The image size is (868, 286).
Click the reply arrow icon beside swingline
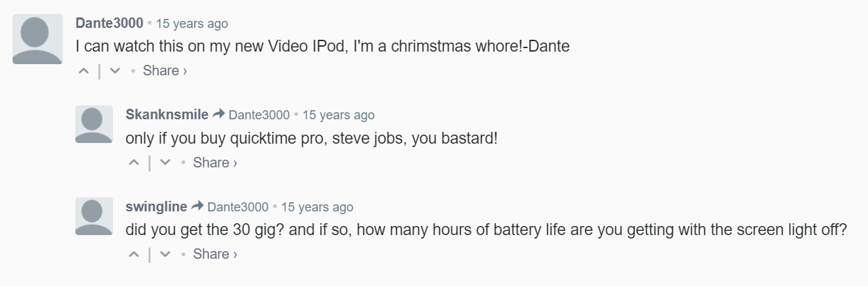pyautogui.click(x=197, y=206)
